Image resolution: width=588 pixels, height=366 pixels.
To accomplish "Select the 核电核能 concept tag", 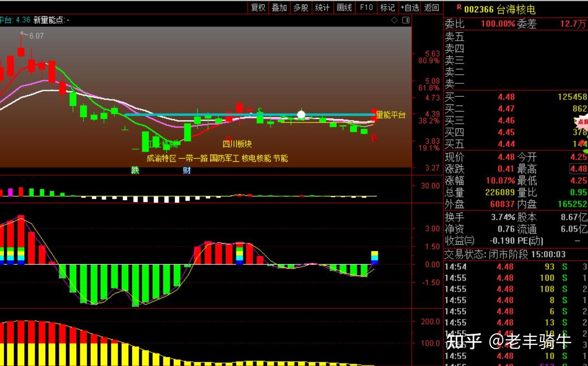I will tap(256, 158).
